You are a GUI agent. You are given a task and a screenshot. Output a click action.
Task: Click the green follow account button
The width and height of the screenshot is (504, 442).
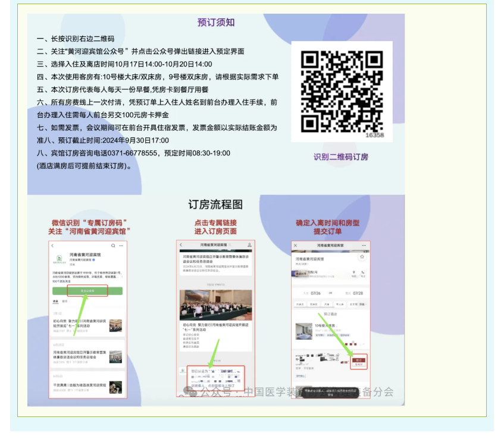pos(87,290)
